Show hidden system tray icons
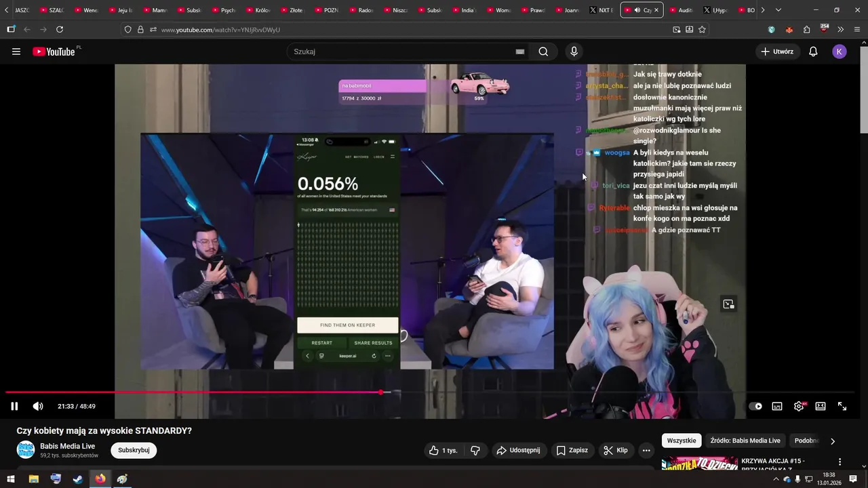868x488 pixels. point(776,479)
